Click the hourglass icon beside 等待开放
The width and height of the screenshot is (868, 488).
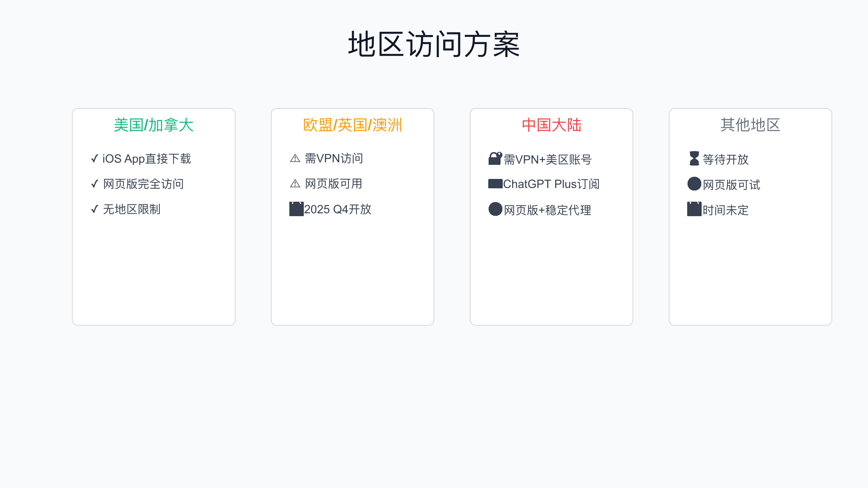pos(694,159)
